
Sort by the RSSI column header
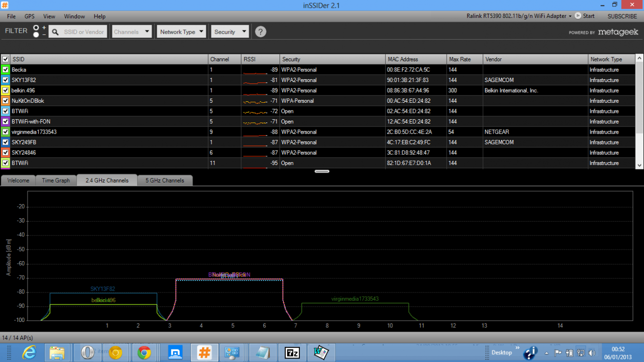click(261, 59)
